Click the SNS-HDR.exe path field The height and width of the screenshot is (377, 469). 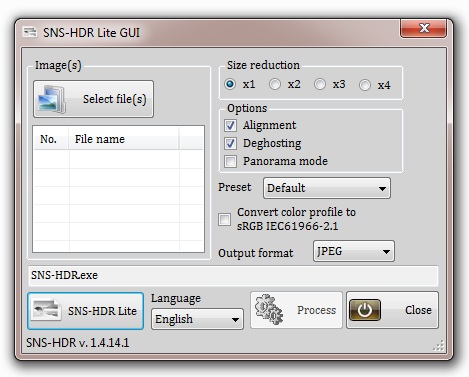pos(233,275)
